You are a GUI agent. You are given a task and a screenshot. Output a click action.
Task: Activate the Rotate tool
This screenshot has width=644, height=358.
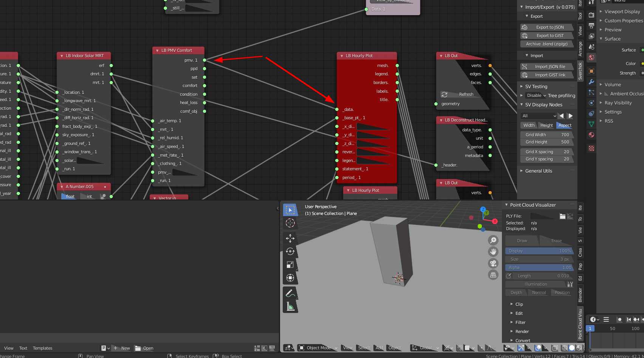click(291, 251)
